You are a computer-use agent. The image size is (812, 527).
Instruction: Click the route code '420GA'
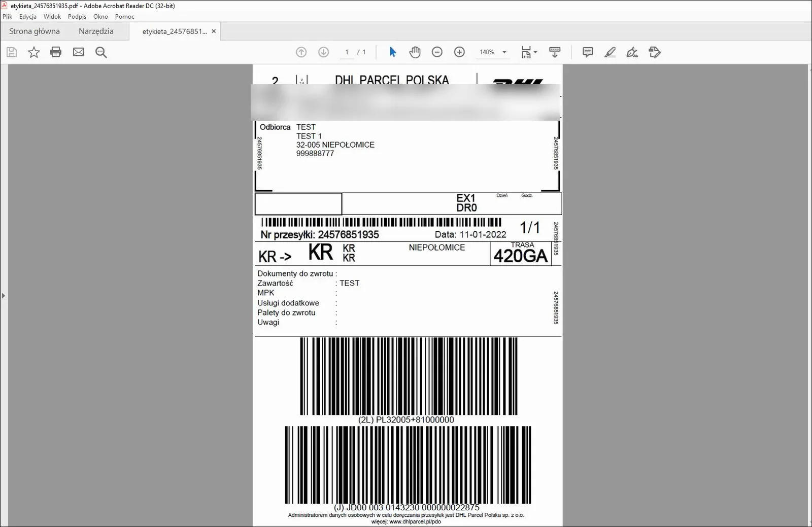click(521, 256)
